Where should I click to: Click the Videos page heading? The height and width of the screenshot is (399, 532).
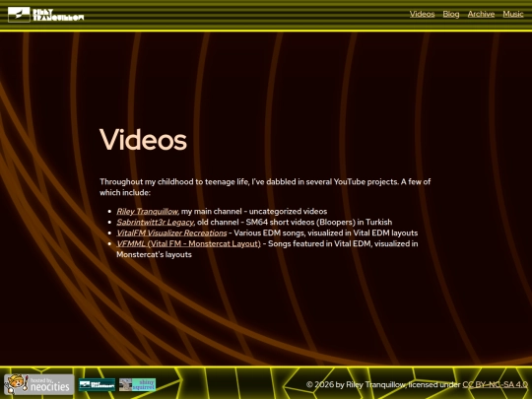(143, 140)
